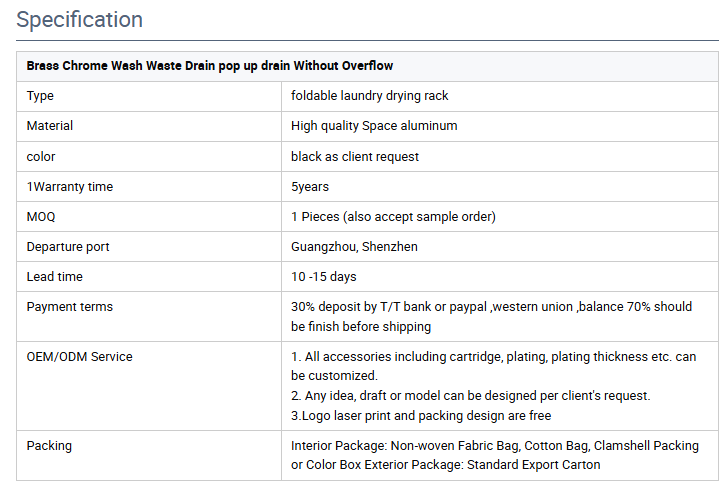Select High quality Space aluminum text
Image resolution: width=725 pixels, height=487 pixels.
374,126
